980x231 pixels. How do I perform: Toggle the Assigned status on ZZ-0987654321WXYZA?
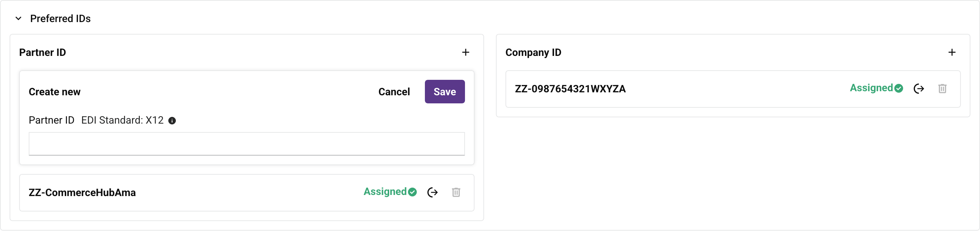tap(876, 88)
